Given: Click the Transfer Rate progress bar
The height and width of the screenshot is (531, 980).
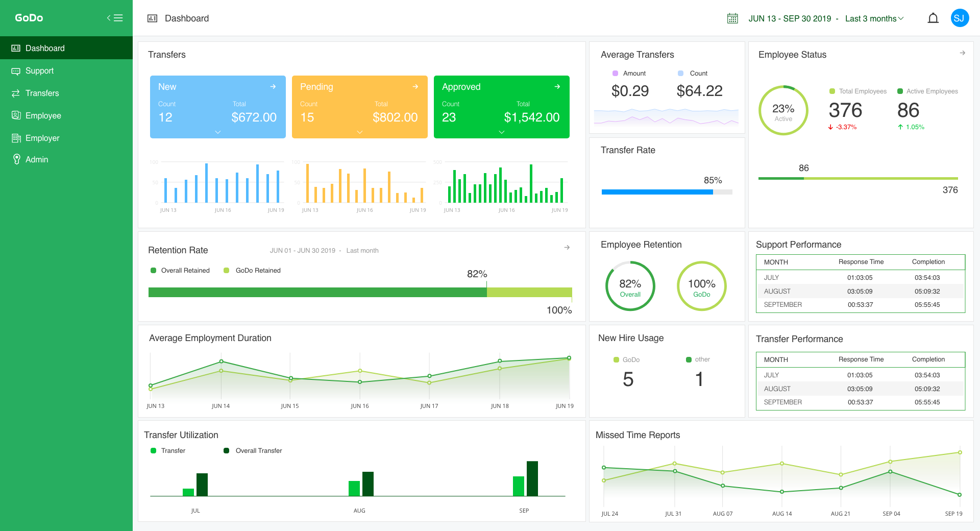Looking at the screenshot, I should coord(667,192).
